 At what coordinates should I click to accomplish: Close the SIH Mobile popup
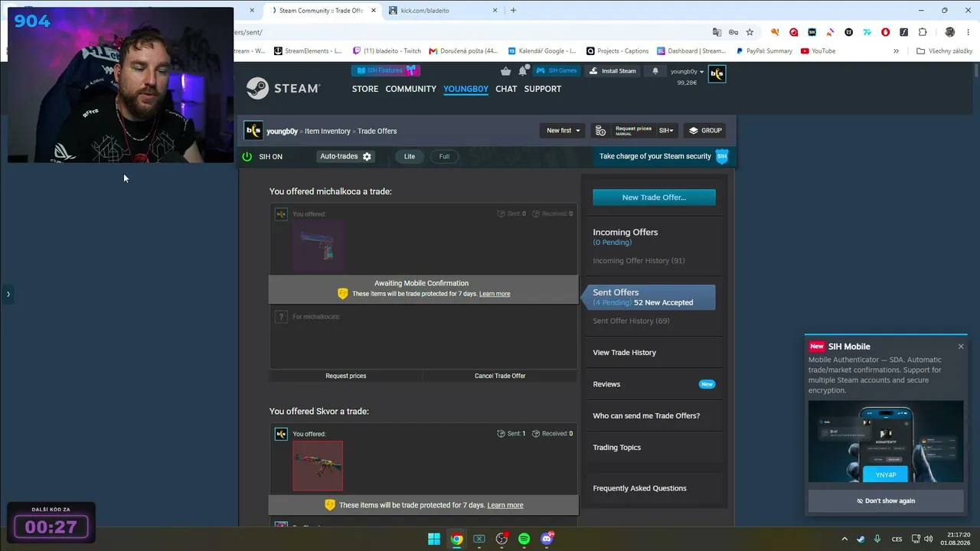961,347
